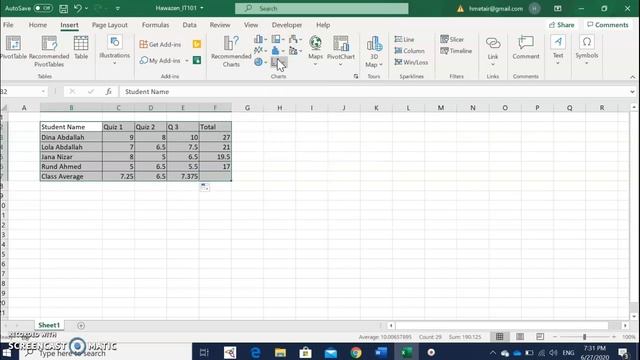Click the Windows Start button
This screenshot has width=640, height=360.
point(7,352)
